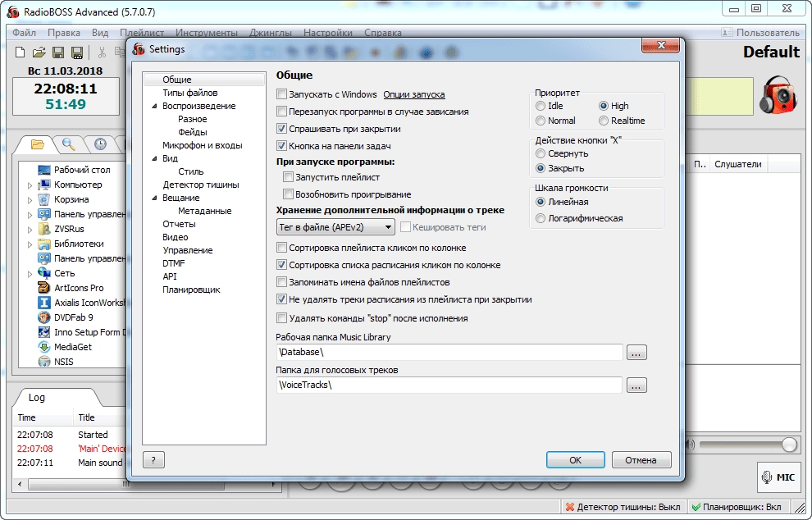The height and width of the screenshot is (520, 812).
Task: Enable Сортировка плейлиста кликом по колонке
Action: pyautogui.click(x=281, y=248)
